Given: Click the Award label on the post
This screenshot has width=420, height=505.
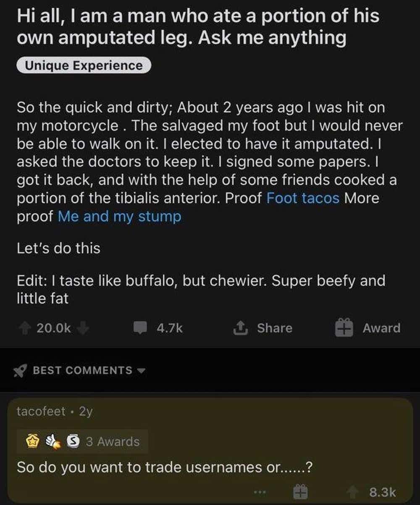Looking at the screenshot, I should 381,328.
